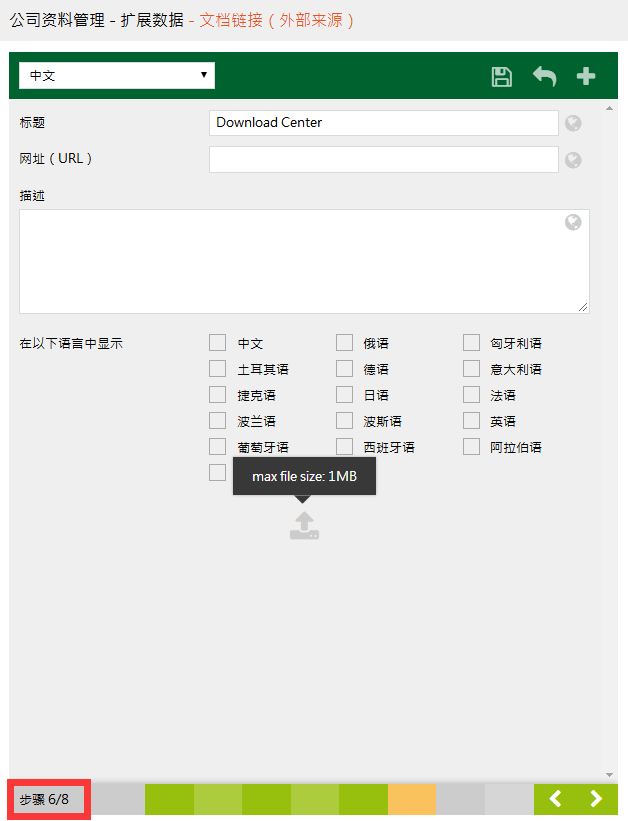Click the save floppy disk icon
Screen dimensions: 628x821
pyautogui.click(x=502, y=77)
